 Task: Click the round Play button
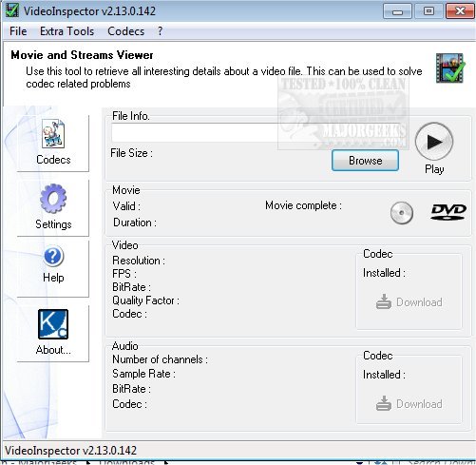[x=434, y=142]
